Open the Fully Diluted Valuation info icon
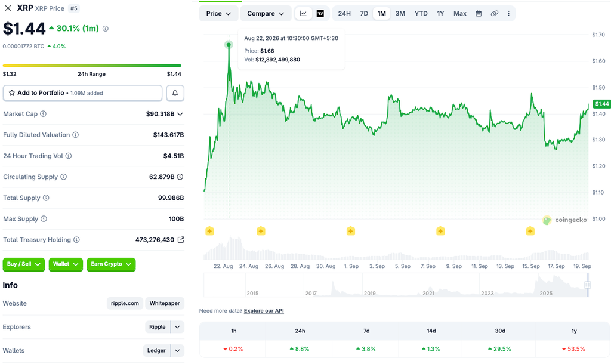611x364 pixels. click(76, 135)
